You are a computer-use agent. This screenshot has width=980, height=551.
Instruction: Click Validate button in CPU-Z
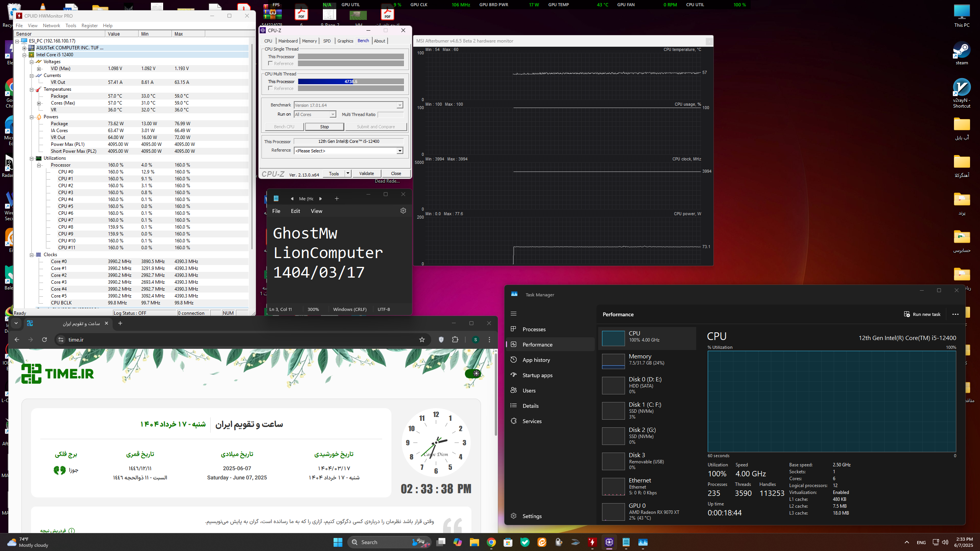pos(366,173)
